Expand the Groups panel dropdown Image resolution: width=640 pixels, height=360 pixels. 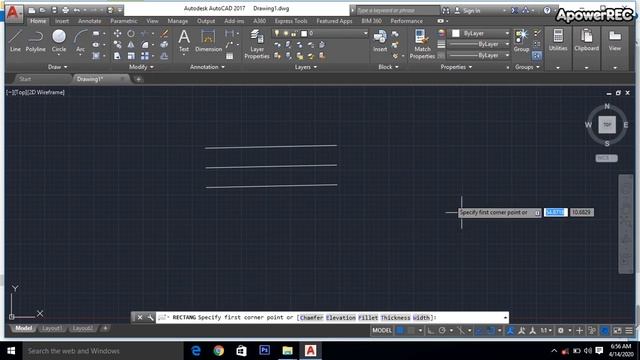pos(527,67)
